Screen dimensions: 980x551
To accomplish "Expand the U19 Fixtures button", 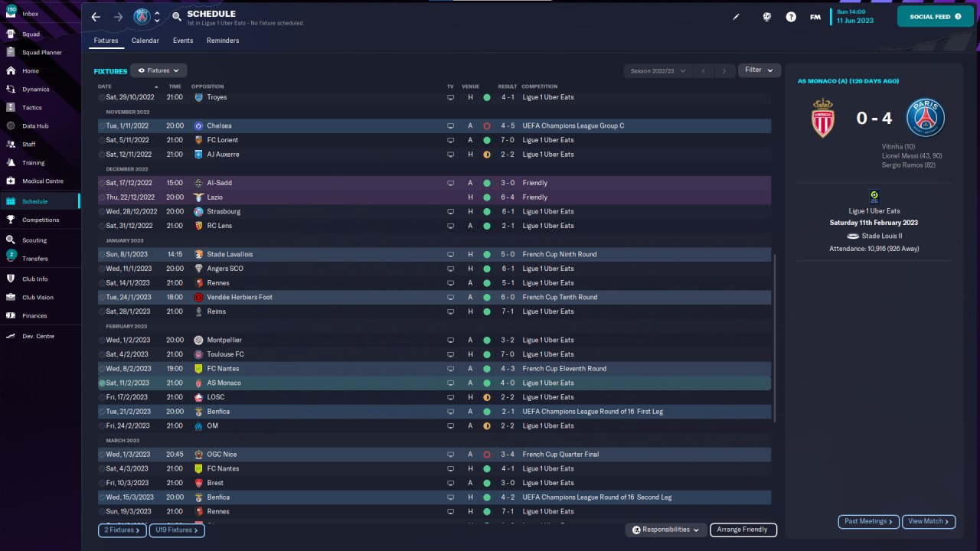I will pos(177,530).
